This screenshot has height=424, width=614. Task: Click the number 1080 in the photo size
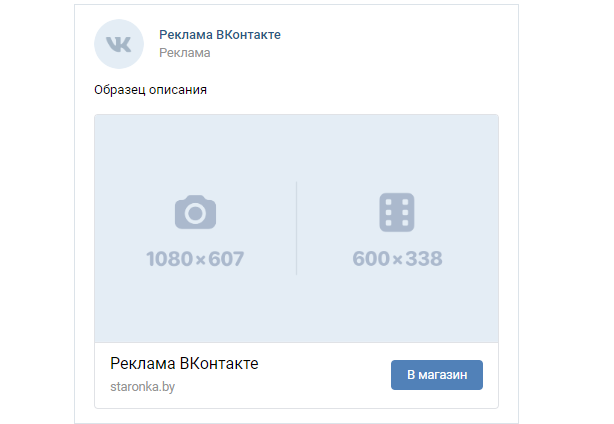[x=170, y=259]
